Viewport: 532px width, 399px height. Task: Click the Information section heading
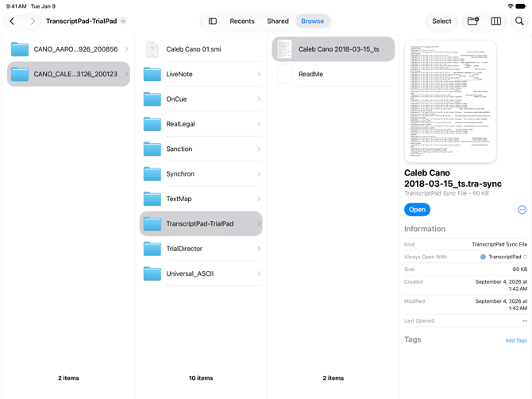425,229
